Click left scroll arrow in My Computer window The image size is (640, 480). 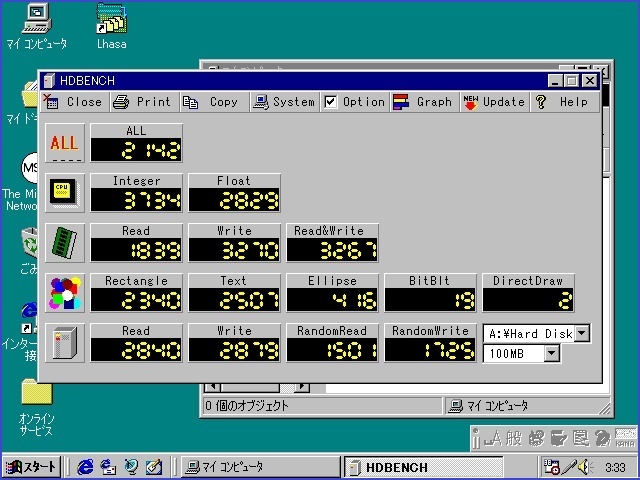click(213, 387)
